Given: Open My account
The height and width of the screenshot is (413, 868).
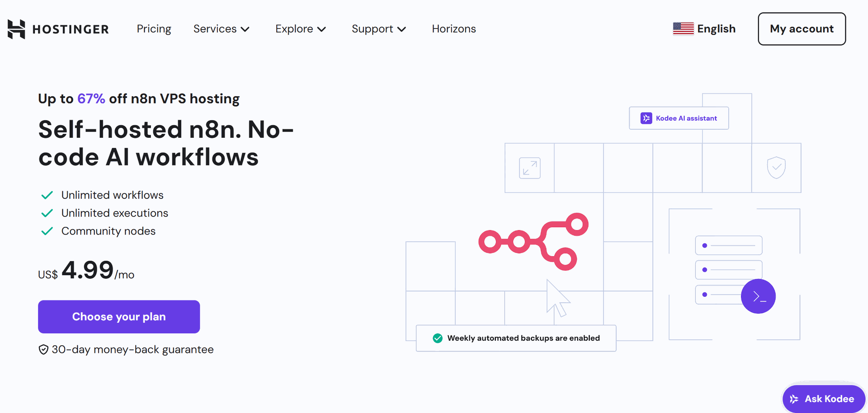Looking at the screenshot, I should [802, 29].
